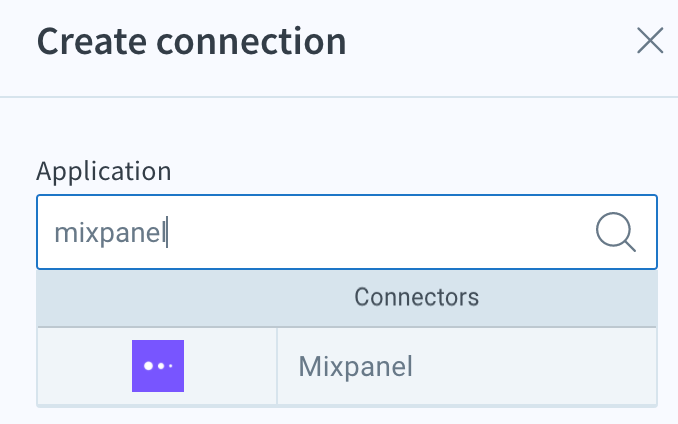The image size is (678, 424).
Task: Click the X icon at top right
Action: coord(650,40)
